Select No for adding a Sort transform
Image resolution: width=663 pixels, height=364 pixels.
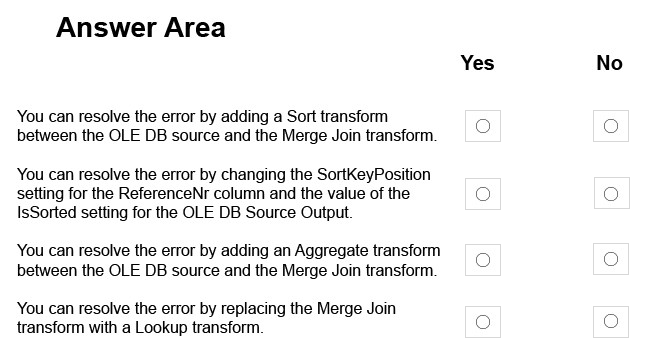611,126
